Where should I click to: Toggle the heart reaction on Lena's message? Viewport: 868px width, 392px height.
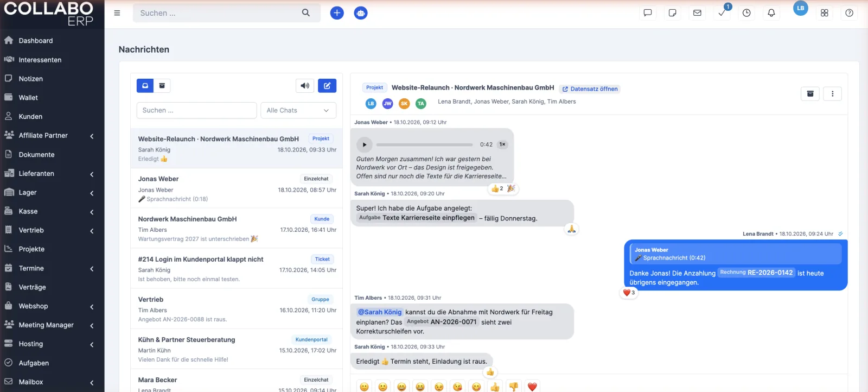click(629, 293)
